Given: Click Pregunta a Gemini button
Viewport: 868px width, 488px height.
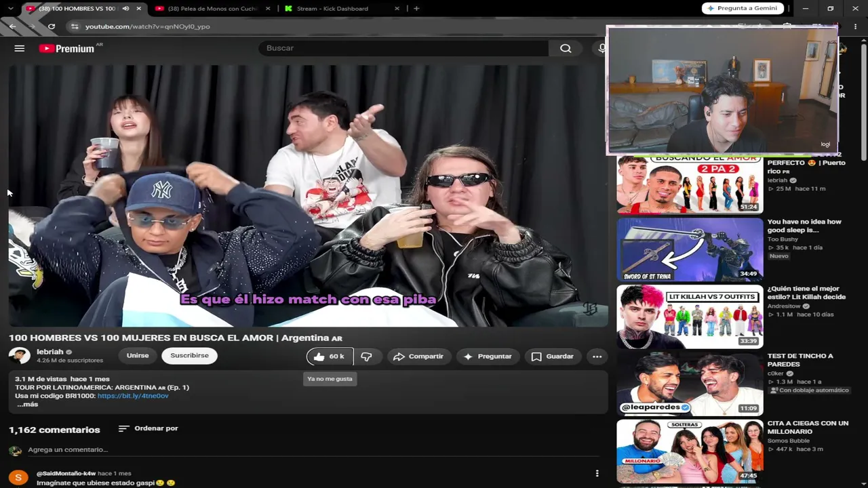Looking at the screenshot, I should (x=743, y=8).
